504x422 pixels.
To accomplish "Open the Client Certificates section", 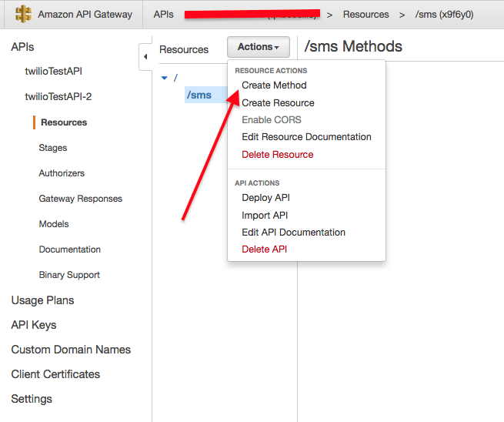I will [x=55, y=374].
